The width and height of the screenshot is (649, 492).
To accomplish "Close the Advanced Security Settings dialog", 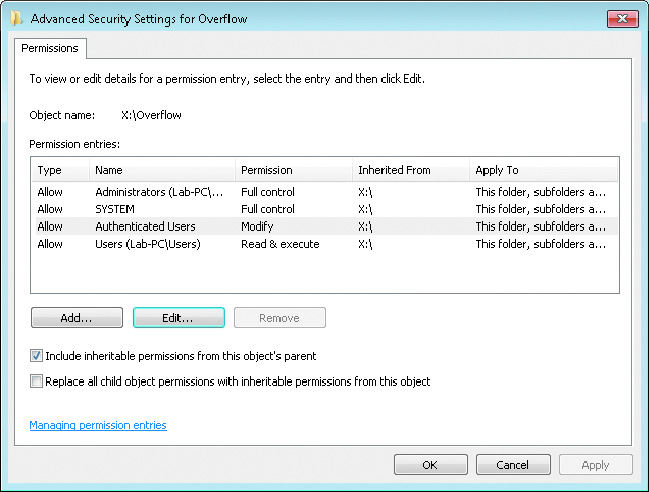I will [x=622, y=19].
